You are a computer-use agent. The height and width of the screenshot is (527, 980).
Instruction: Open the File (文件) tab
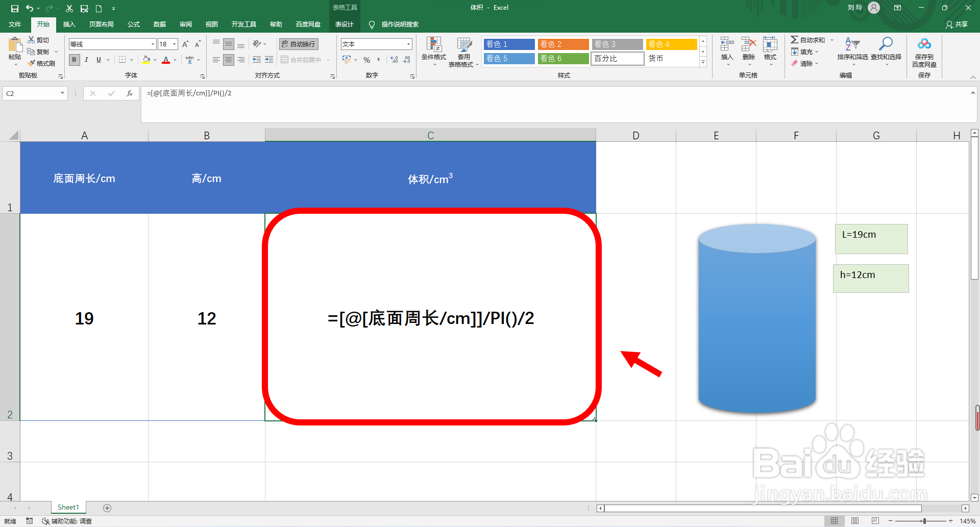point(15,24)
